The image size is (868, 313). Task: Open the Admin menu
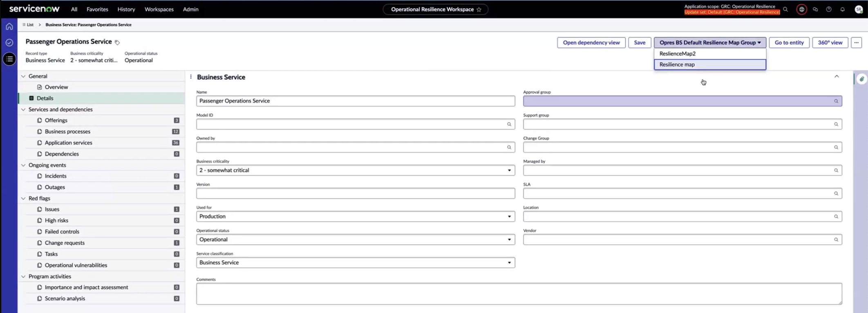point(190,9)
